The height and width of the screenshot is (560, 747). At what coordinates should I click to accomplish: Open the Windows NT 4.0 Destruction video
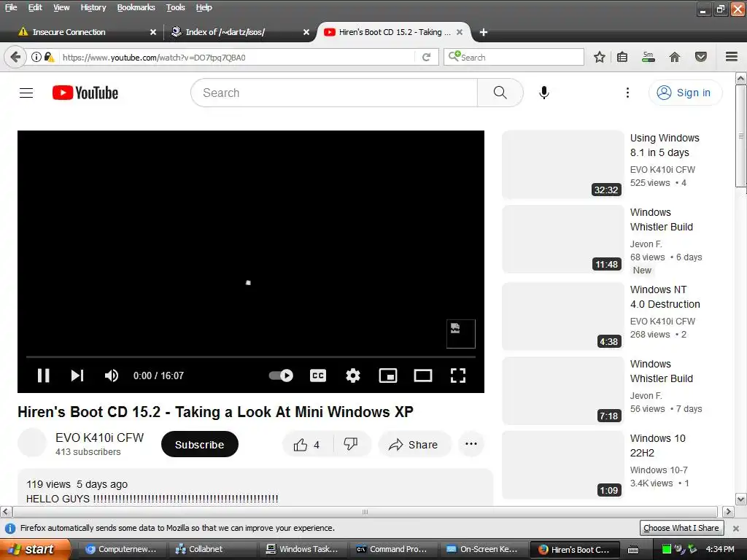tap(665, 297)
